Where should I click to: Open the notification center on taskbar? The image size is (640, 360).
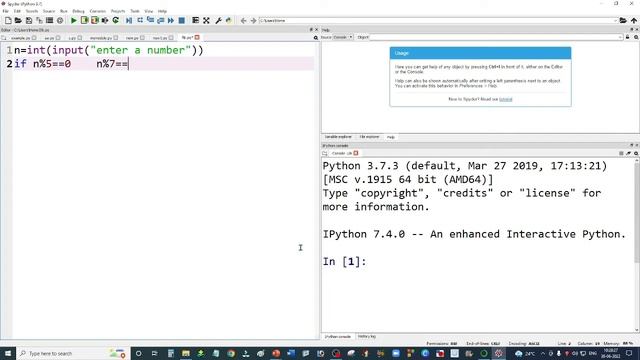[x=629, y=353]
